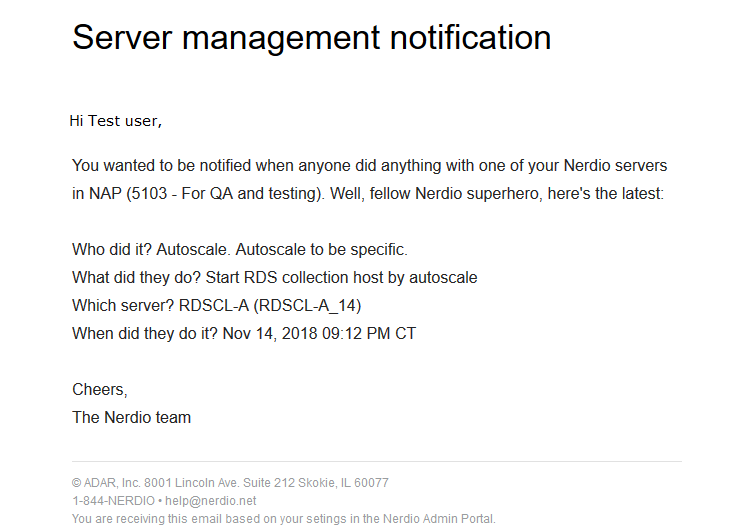Click the 1-844-NERDIO phone number

point(113,501)
